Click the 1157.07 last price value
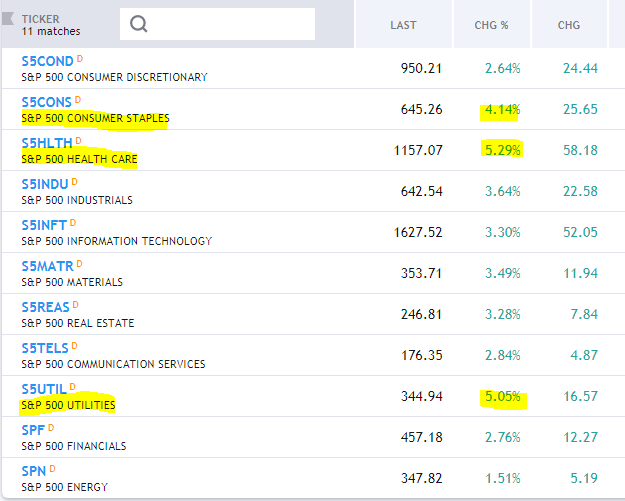This screenshot has width=625, height=501. pyautogui.click(x=418, y=150)
